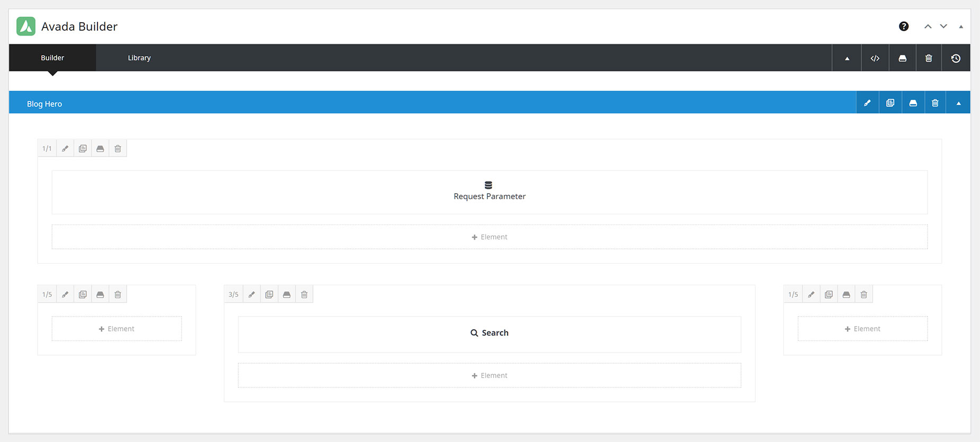The height and width of the screenshot is (442, 980).
Task: Save the 3/5 column to the library
Action: (287, 294)
